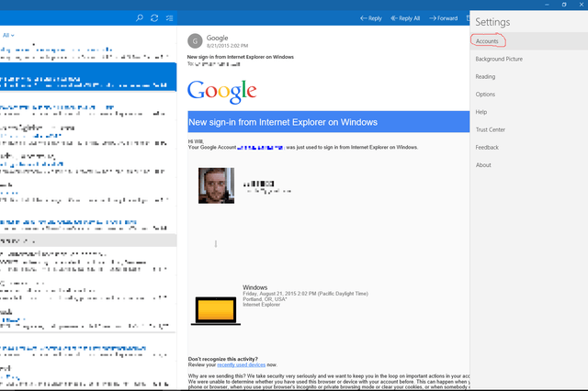The image size is (588, 391).
Task: Click the Google sender avatar circle
Action: [195, 41]
